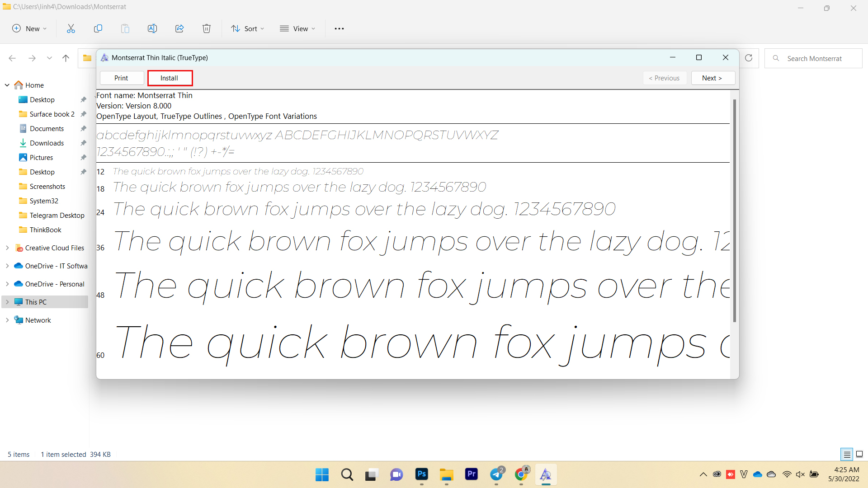
Task: Open the See more options menu
Action: [x=339, y=28]
